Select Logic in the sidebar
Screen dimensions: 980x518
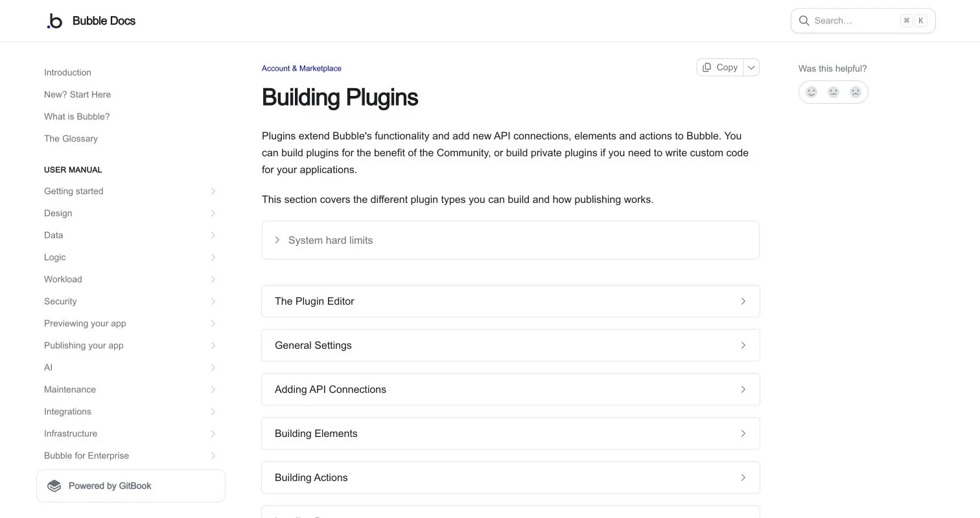point(54,257)
